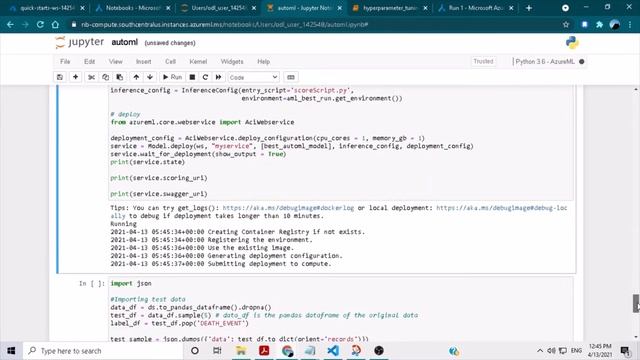The image size is (640, 360).
Task: Click the address bar URL
Action: point(224,24)
